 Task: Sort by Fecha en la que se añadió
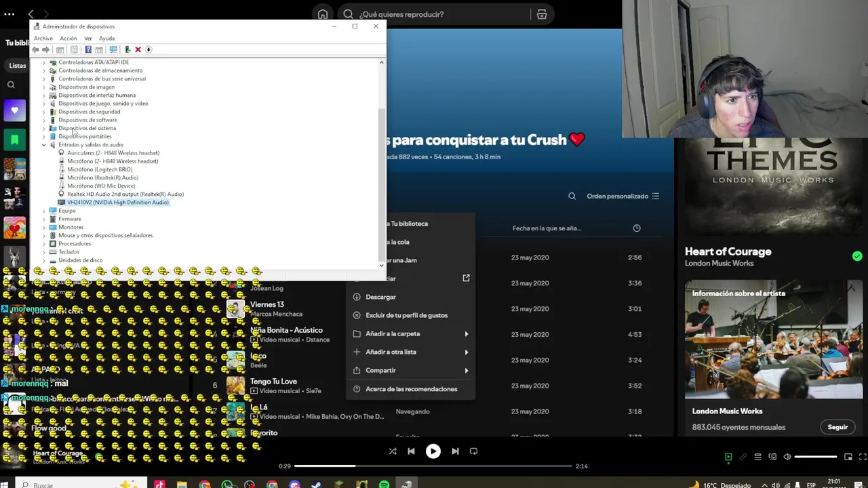(x=547, y=228)
